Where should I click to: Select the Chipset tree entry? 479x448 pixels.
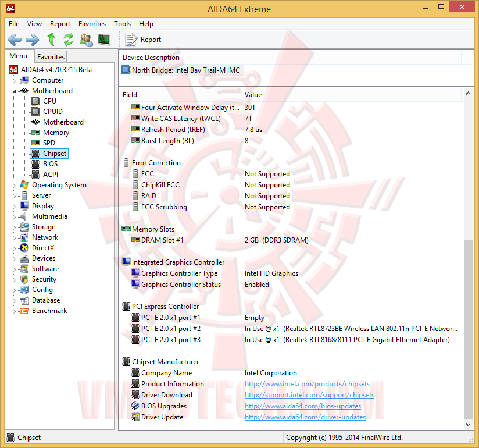point(55,154)
